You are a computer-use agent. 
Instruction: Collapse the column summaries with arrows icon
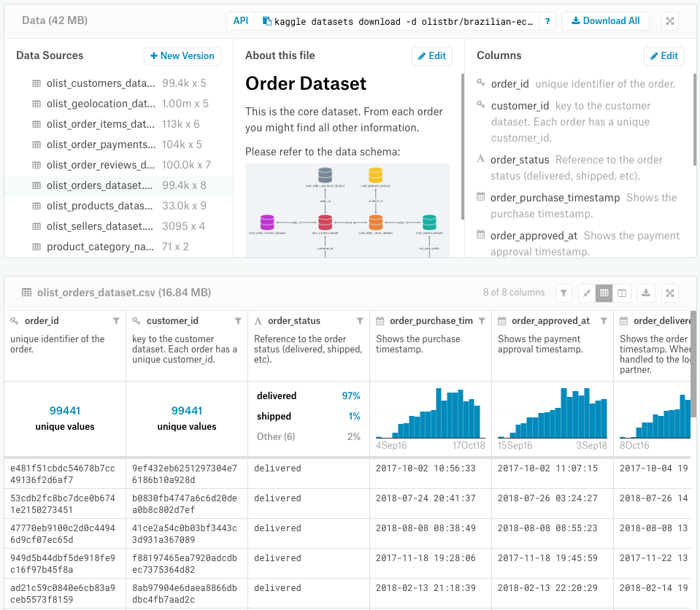coord(587,293)
